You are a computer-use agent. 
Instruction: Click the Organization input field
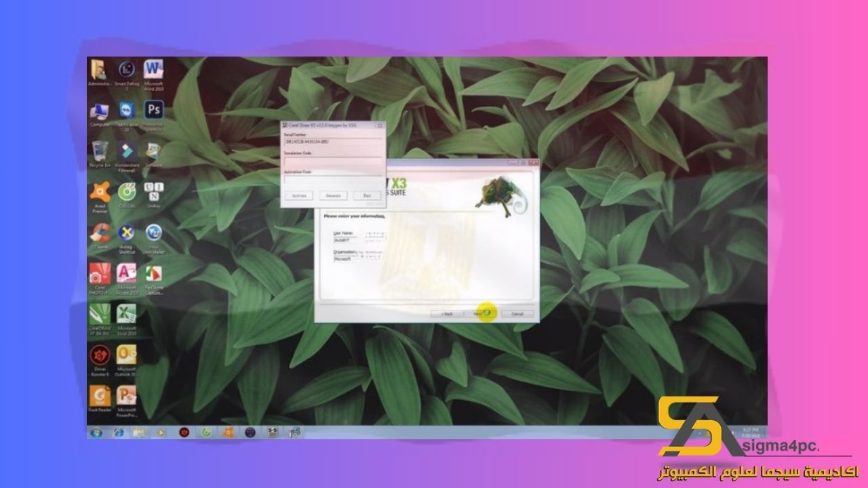359,259
